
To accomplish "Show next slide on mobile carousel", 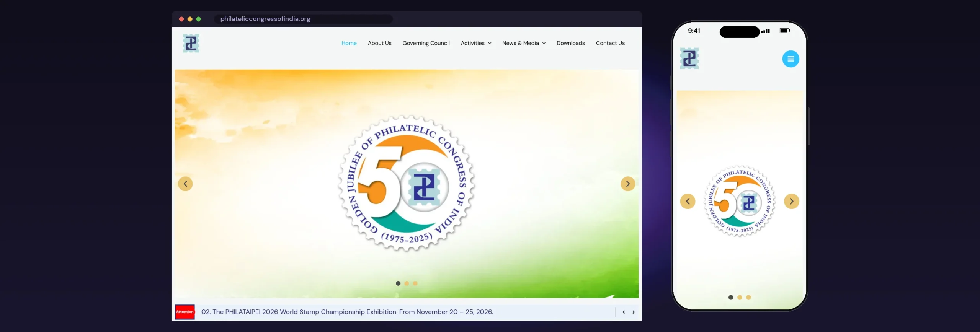I will [x=791, y=201].
